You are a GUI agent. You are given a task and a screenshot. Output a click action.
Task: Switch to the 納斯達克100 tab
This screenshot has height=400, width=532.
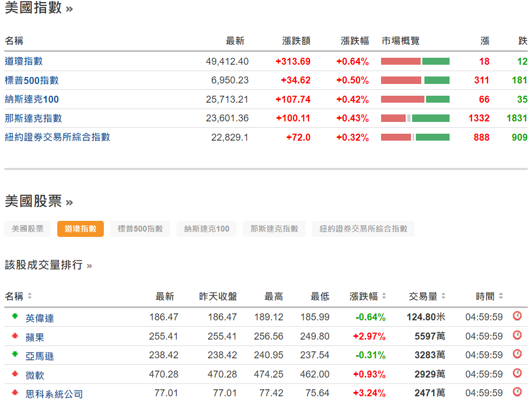click(207, 228)
